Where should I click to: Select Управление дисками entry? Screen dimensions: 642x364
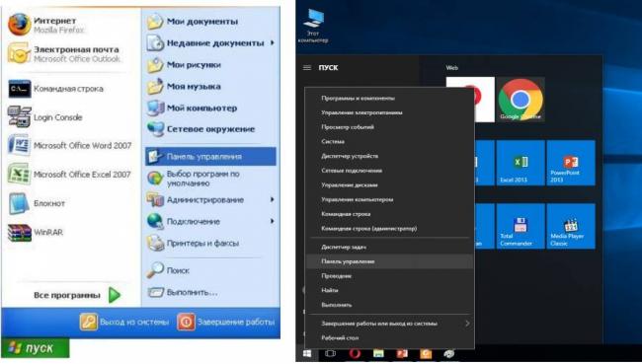tap(389, 185)
